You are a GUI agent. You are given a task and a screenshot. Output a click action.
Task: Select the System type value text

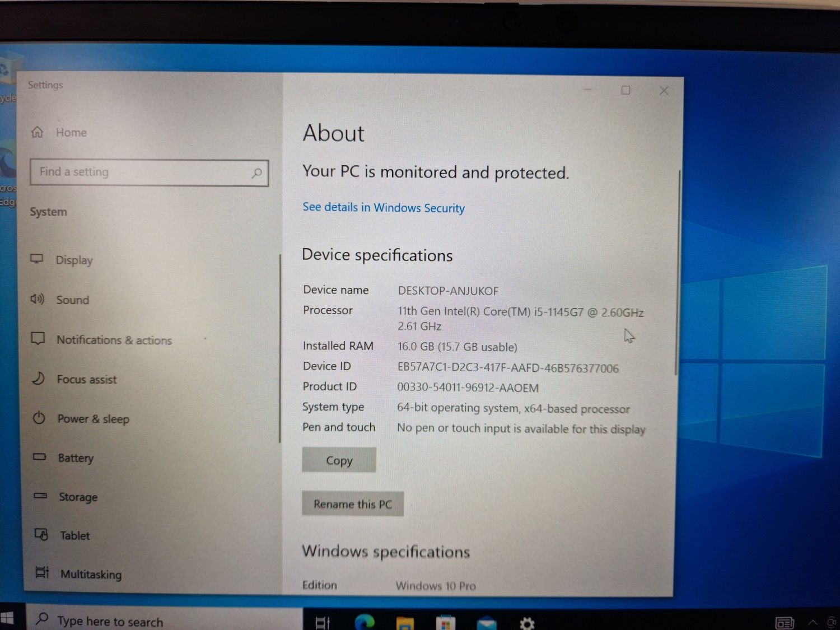point(513,408)
